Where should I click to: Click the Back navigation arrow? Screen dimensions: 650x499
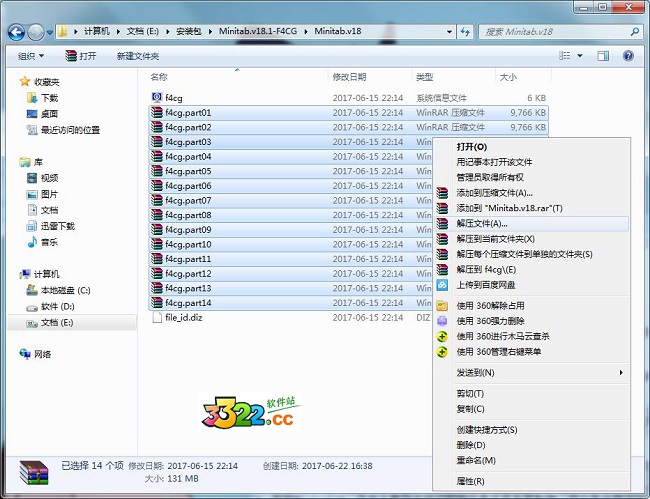[x=17, y=32]
